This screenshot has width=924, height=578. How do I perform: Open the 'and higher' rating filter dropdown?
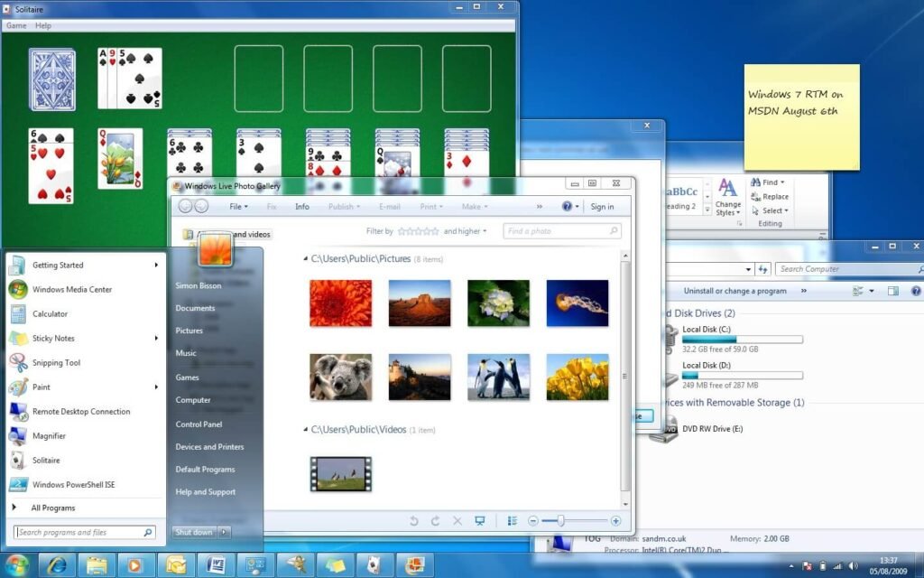(465, 231)
